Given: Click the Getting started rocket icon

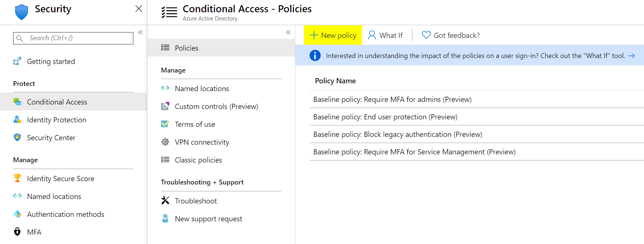Looking at the screenshot, I should coord(17,61).
